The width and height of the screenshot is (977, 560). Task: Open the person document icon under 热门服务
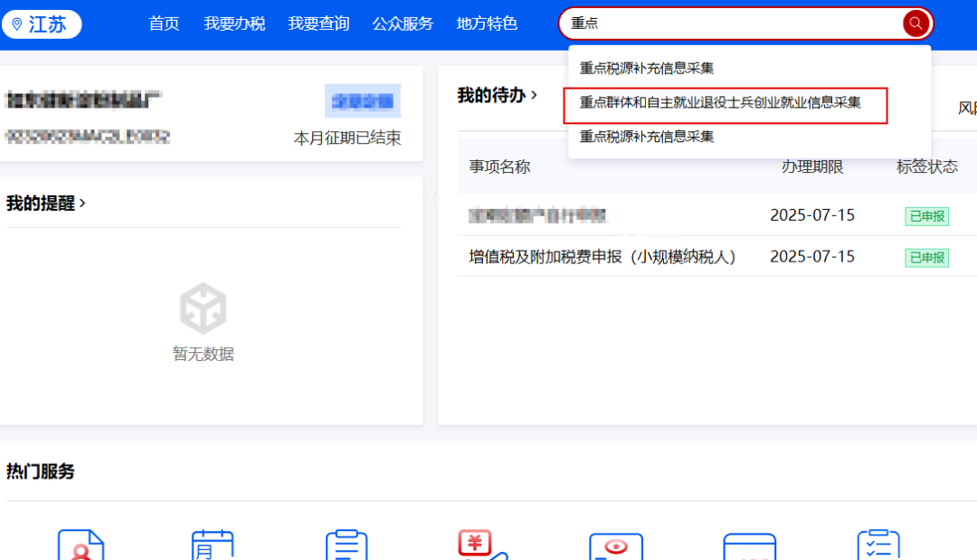coord(81,545)
